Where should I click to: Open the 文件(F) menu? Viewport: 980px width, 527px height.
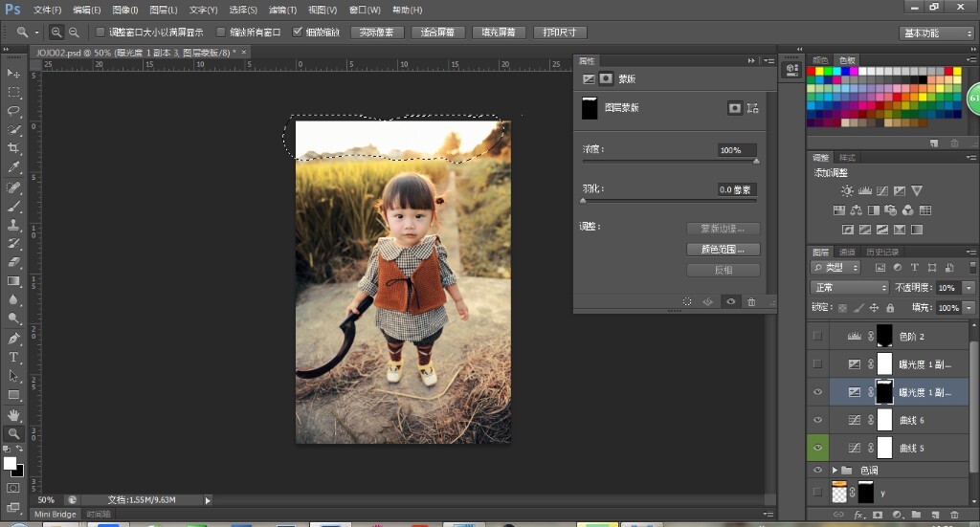coord(48,10)
